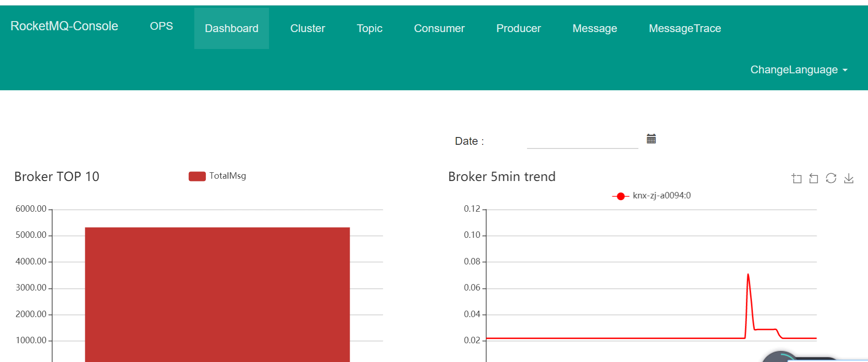Open the MessageTrace page
Viewport: 868px width, 362px height.
(685, 28)
